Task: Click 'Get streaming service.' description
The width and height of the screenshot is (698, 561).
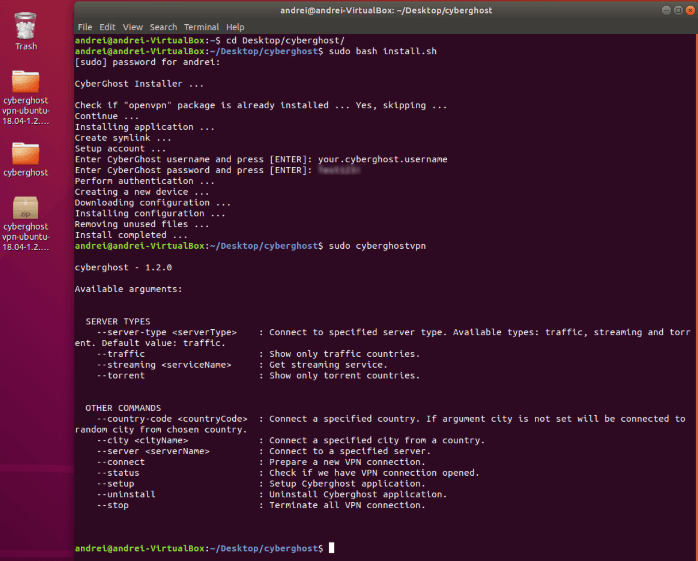Action: [x=329, y=365]
